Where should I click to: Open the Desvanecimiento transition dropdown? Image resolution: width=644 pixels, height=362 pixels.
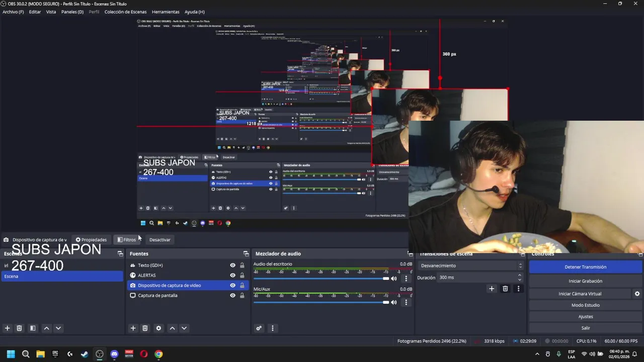point(471,265)
